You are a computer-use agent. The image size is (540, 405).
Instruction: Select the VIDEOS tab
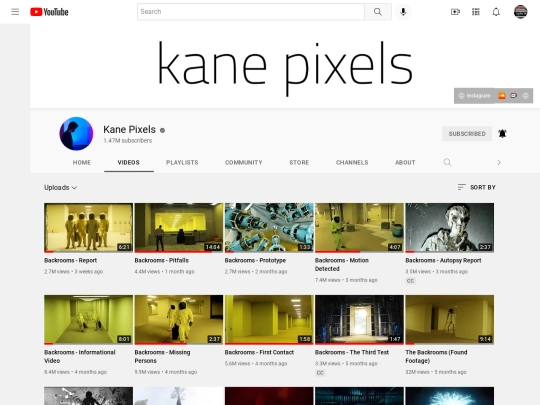coord(128,162)
